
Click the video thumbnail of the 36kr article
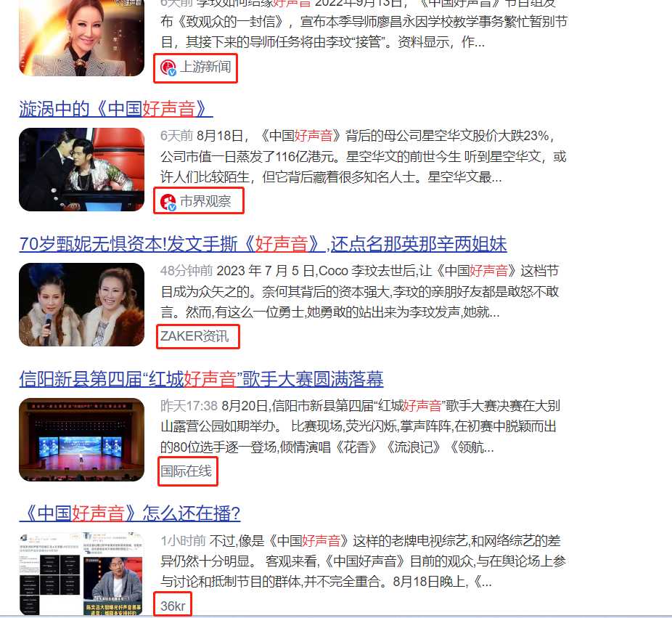pyautogui.click(x=81, y=574)
